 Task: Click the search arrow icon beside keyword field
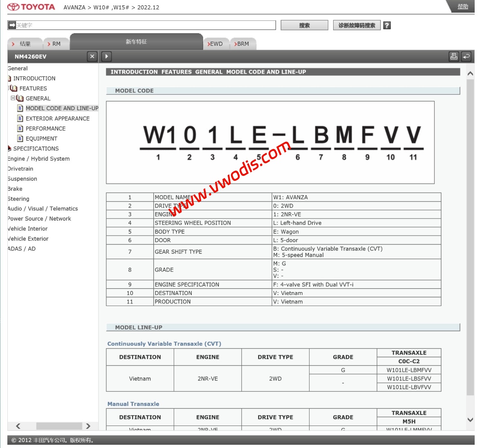pos(12,25)
